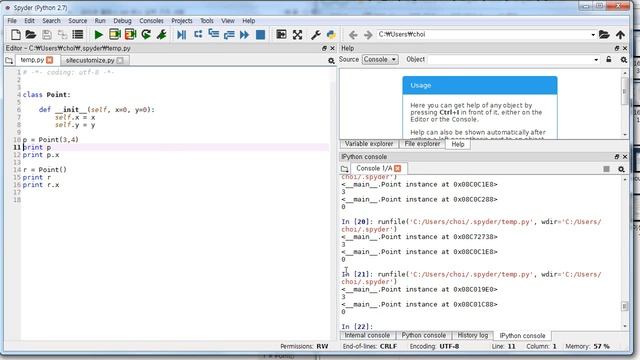Open the editor pane options gear

pos(331,60)
